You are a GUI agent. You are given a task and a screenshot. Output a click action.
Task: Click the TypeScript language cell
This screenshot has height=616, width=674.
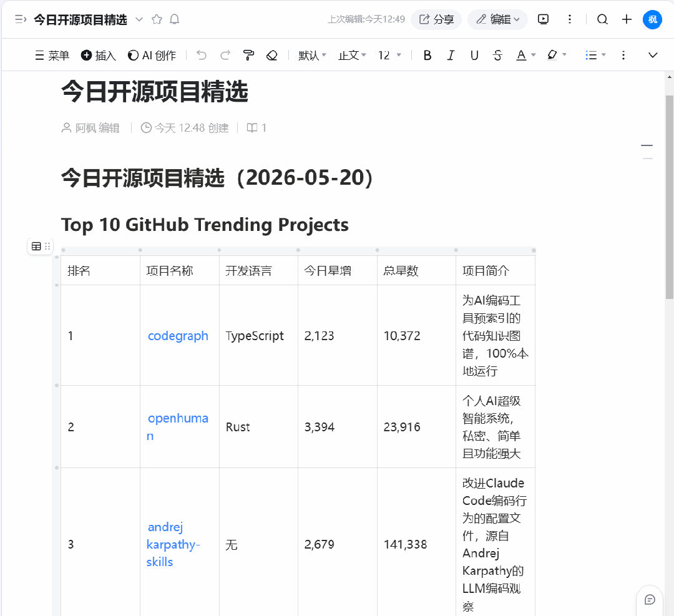click(258, 335)
